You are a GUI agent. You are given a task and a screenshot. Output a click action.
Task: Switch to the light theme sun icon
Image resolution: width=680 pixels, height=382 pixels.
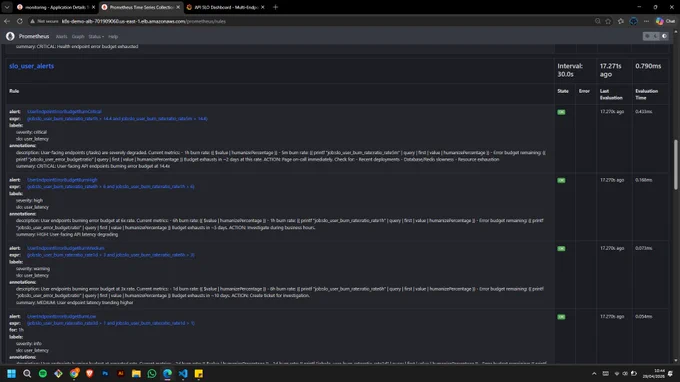(647, 36)
